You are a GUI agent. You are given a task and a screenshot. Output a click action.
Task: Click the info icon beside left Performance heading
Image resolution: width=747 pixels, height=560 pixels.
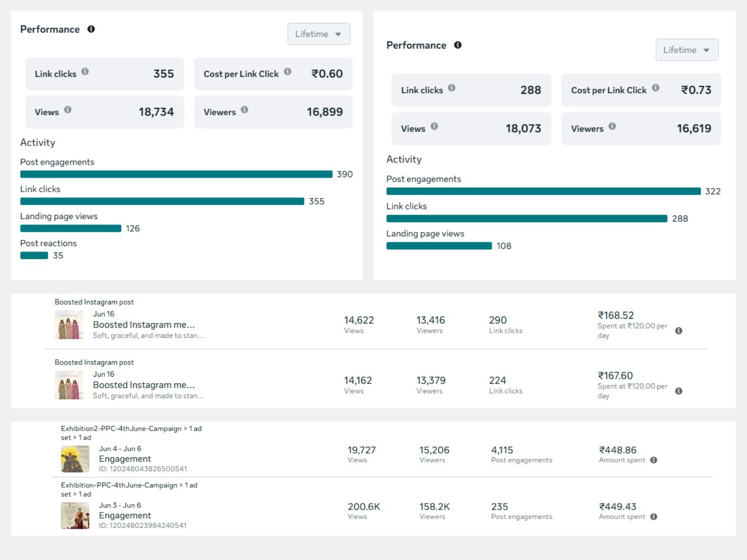coord(92,29)
